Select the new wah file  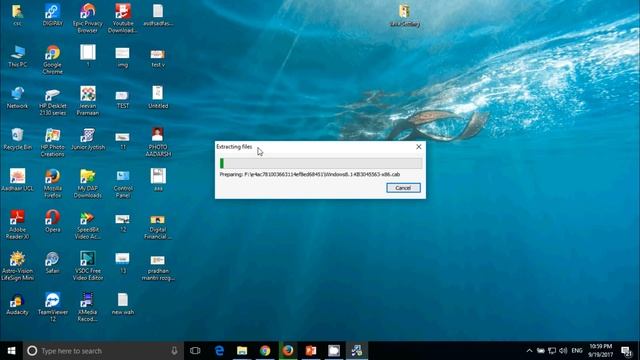pyautogui.click(x=123, y=304)
